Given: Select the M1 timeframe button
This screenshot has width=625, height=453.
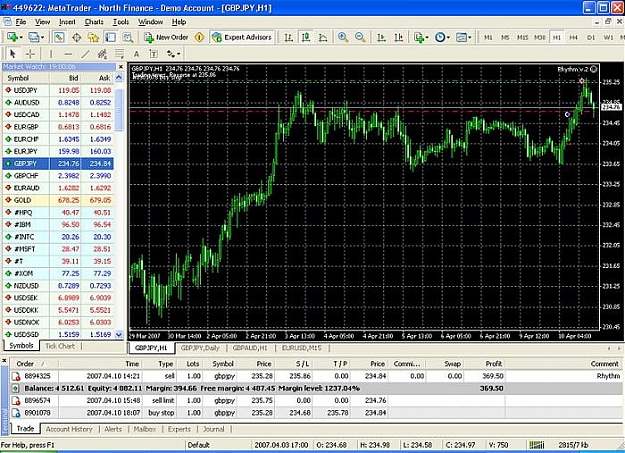Looking at the screenshot, I should (x=488, y=37).
